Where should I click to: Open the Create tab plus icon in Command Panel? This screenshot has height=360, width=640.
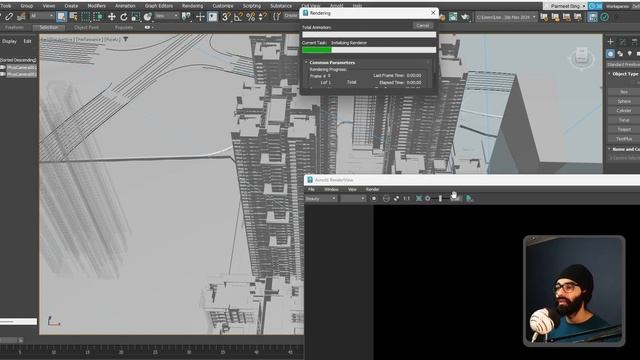(611, 42)
